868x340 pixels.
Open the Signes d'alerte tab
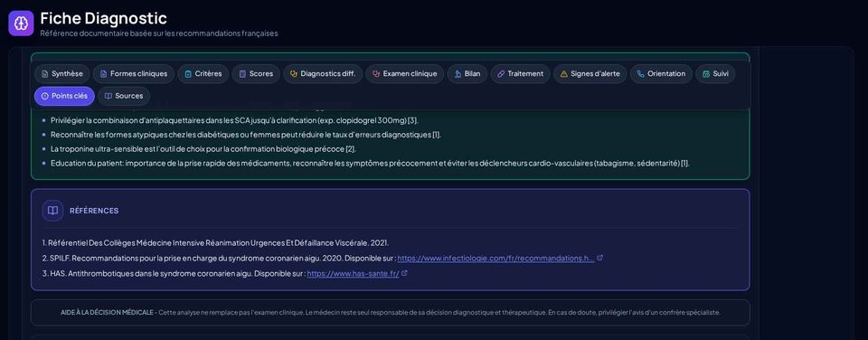(x=590, y=73)
